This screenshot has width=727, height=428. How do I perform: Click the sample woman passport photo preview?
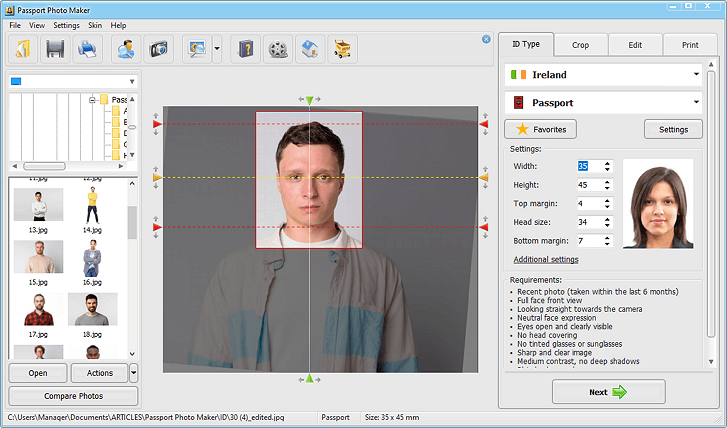[658, 204]
